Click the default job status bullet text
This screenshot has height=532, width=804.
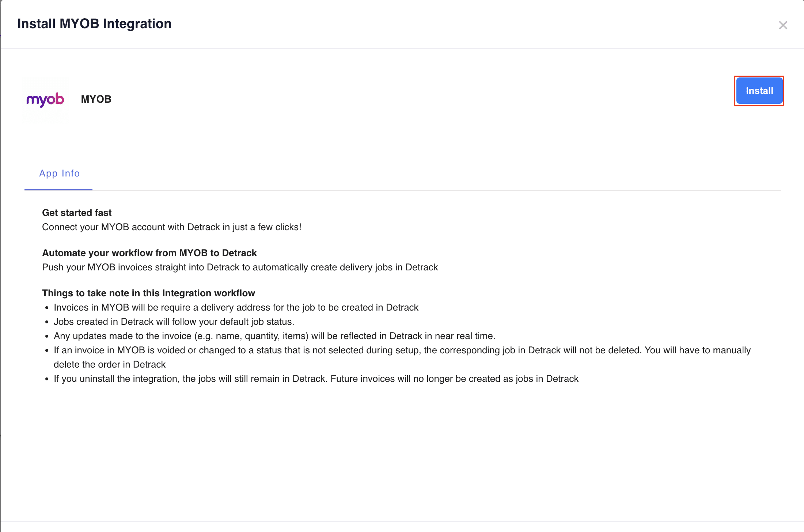pyautogui.click(x=174, y=322)
